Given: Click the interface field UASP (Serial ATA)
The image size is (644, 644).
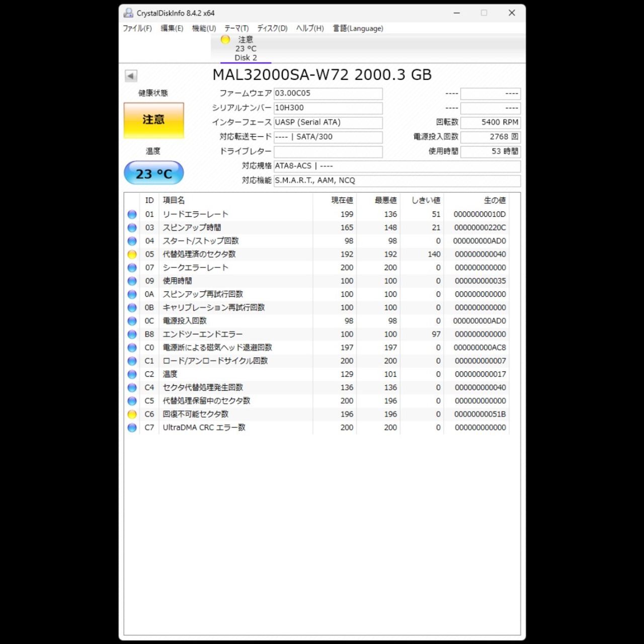Looking at the screenshot, I should 328,122.
